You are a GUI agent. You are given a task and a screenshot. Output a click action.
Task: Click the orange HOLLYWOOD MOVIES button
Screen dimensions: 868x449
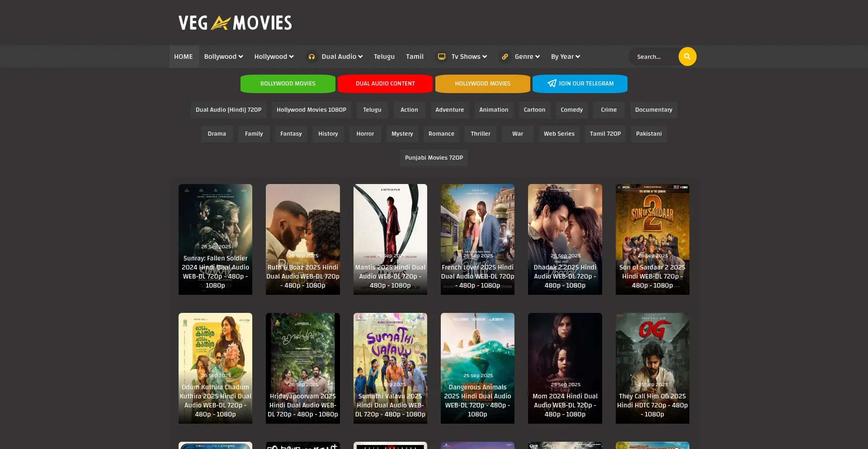pos(483,84)
